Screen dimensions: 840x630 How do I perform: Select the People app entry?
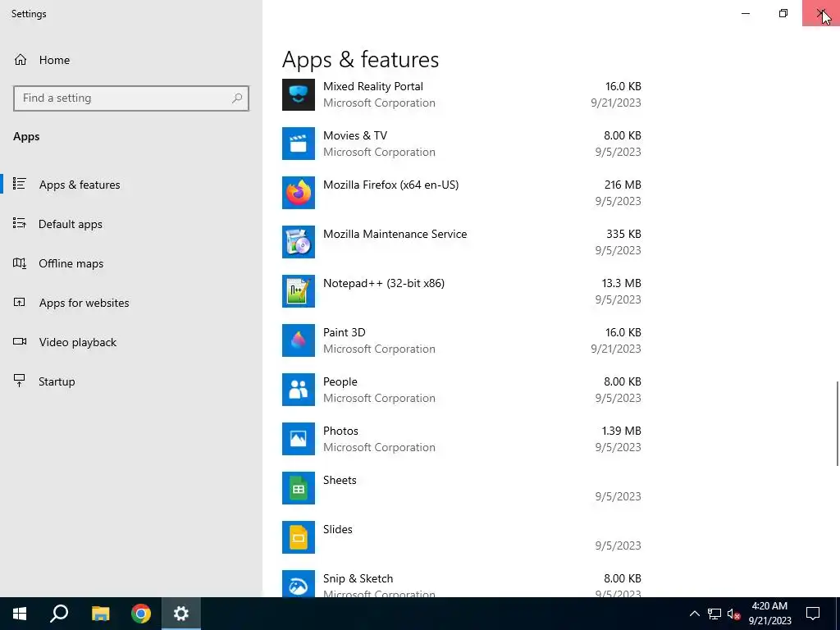point(462,390)
